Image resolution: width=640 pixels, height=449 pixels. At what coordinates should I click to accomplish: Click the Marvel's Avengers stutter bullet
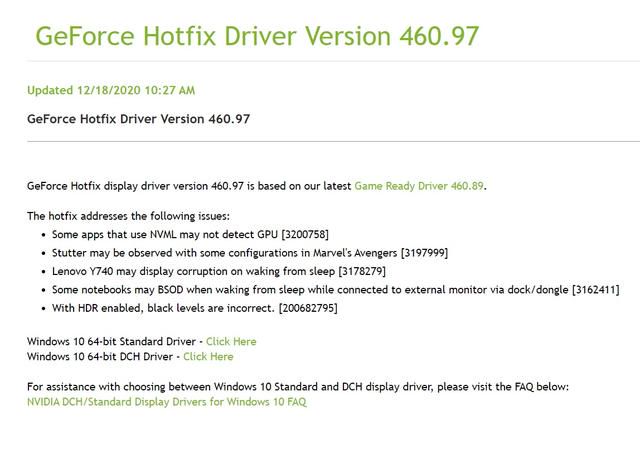coord(250,253)
